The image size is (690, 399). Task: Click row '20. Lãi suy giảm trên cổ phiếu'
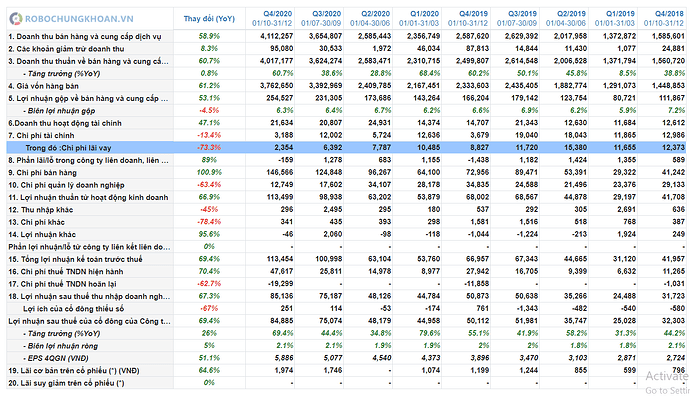tap(346, 383)
